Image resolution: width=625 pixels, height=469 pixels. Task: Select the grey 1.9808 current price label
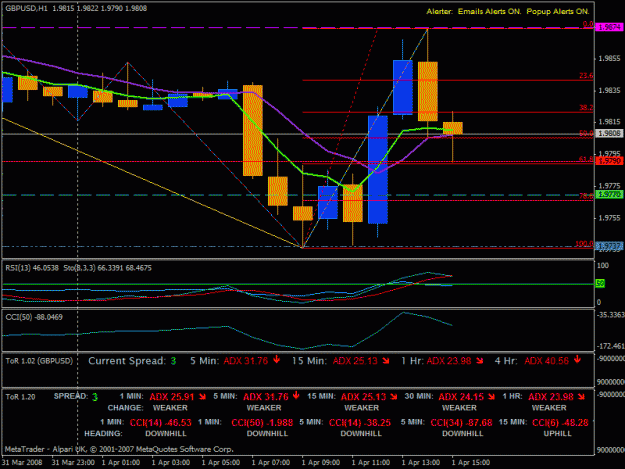click(x=609, y=133)
